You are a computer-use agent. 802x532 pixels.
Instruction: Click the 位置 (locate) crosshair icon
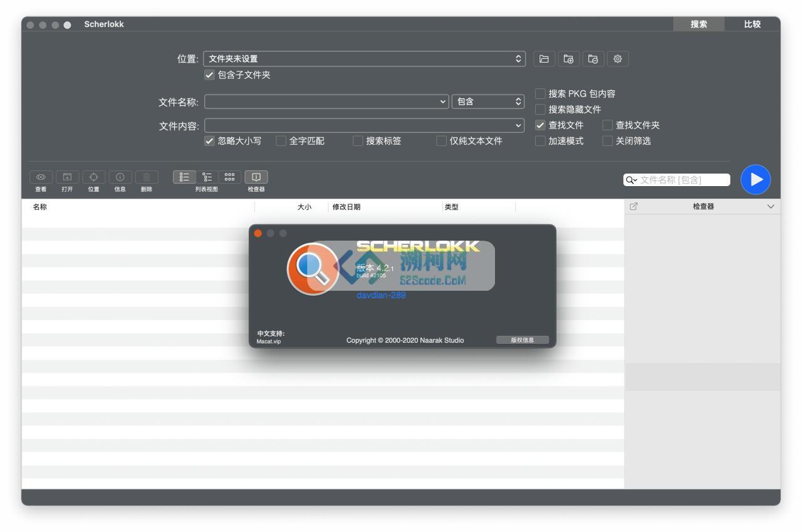tap(93, 177)
